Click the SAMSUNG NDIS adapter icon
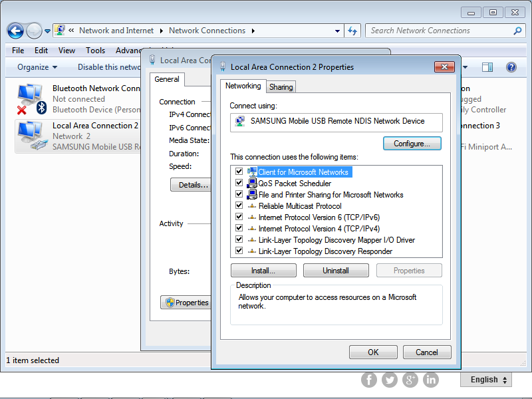The width and height of the screenshot is (532, 399). click(240, 121)
